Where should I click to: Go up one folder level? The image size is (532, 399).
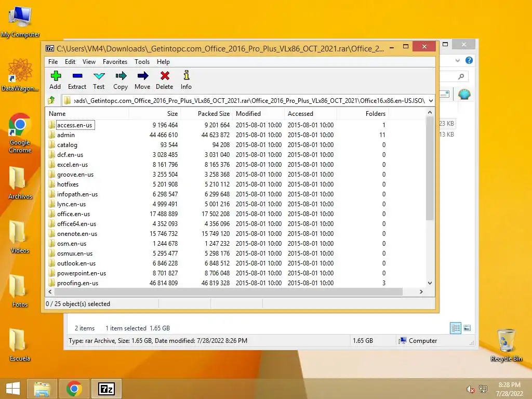[51, 100]
